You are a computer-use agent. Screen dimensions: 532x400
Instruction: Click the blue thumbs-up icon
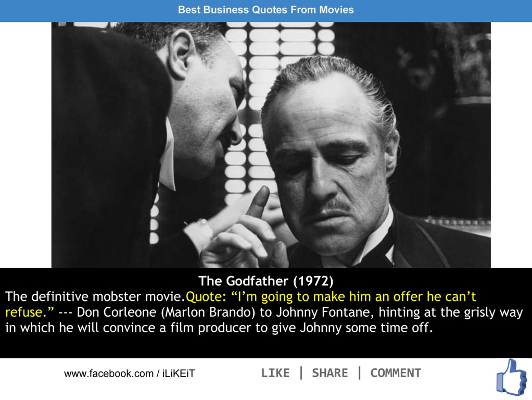pyautogui.click(x=513, y=378)
